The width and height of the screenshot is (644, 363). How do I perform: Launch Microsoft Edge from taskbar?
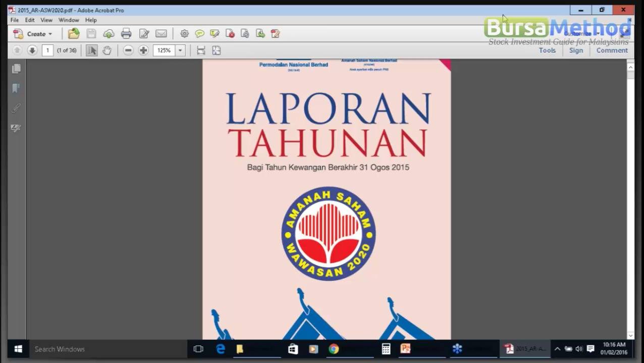221,349
